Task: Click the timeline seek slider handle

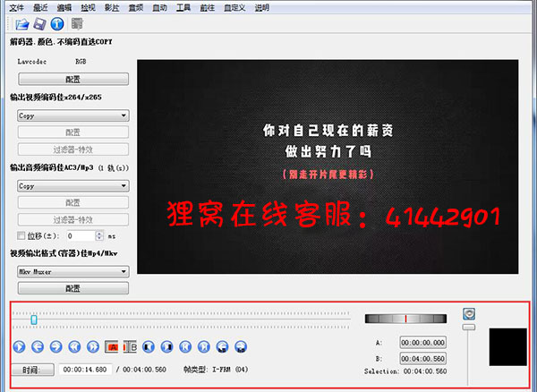Action: (x=34, y=320)
